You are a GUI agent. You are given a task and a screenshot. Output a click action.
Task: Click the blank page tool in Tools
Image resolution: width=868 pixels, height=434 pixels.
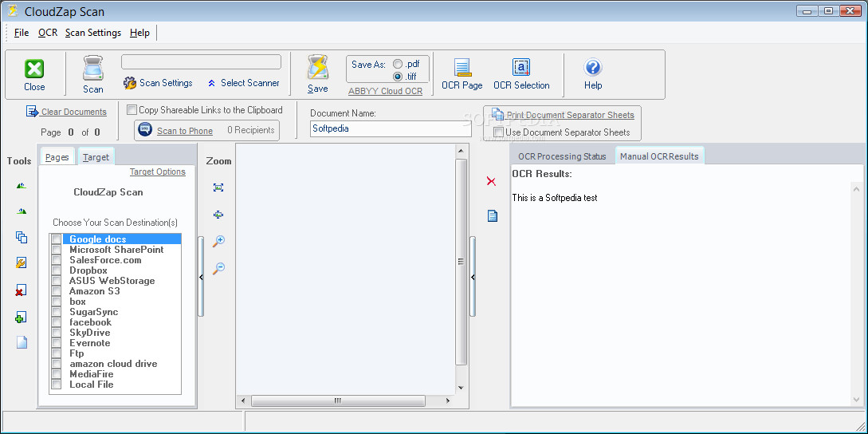pos(22,342)
